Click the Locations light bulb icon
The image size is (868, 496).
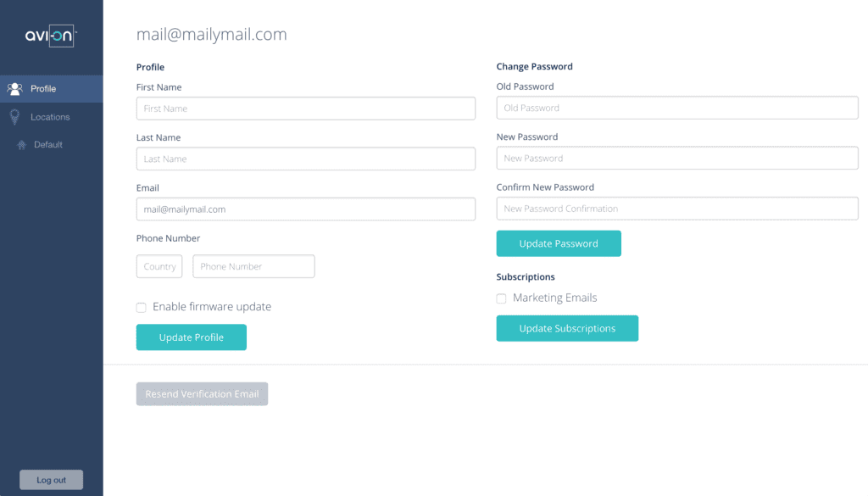point(14,117)
